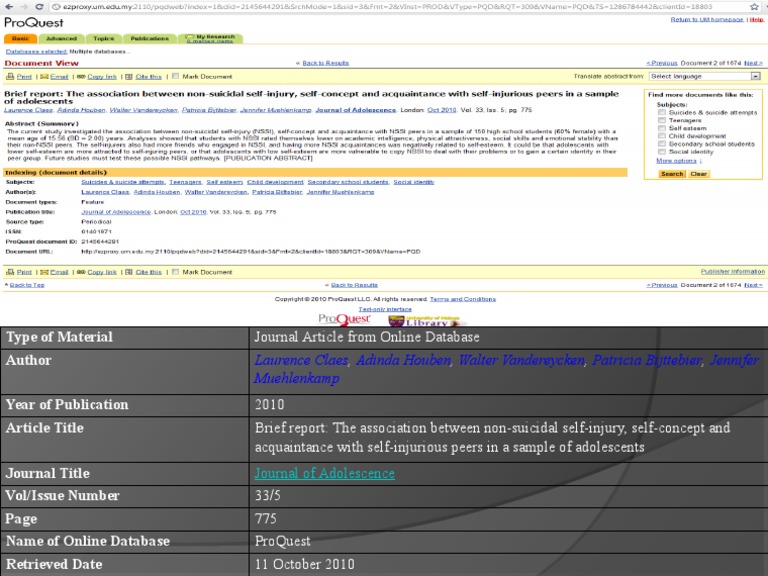This screenshot has width=768, height=576.
Task: Click Laurence Claes in the table's Author row
Action: pyautogui.click(x=301, y=360)
